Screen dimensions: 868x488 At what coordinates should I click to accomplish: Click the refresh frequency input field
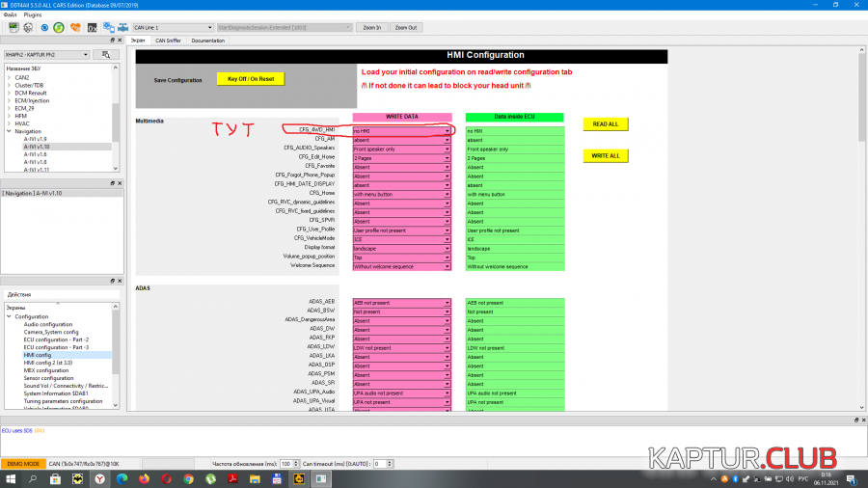point(285,464)
